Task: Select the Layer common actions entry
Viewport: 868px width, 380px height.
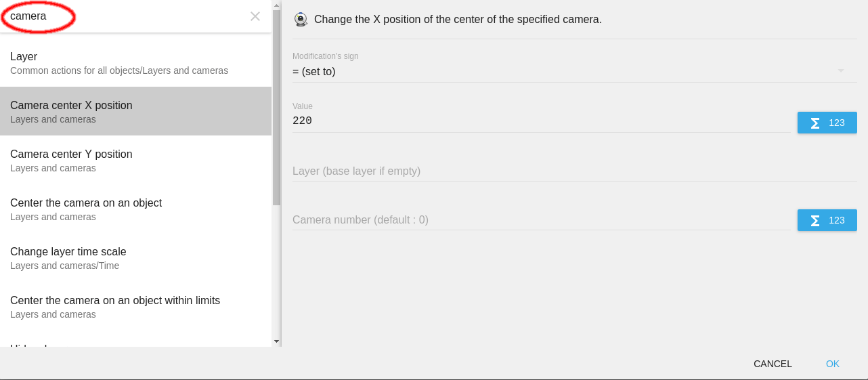Action: point(135,62)
